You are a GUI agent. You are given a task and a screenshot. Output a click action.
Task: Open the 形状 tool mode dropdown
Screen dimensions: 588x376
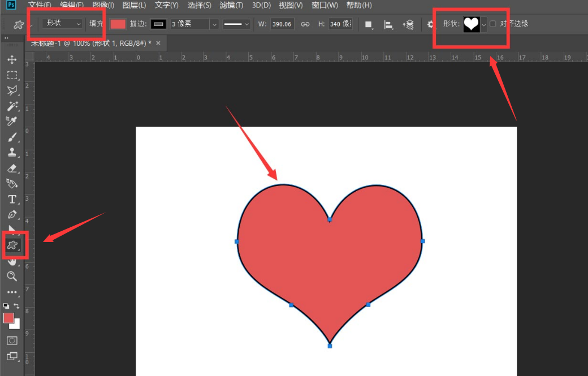(x=63, y=24)
